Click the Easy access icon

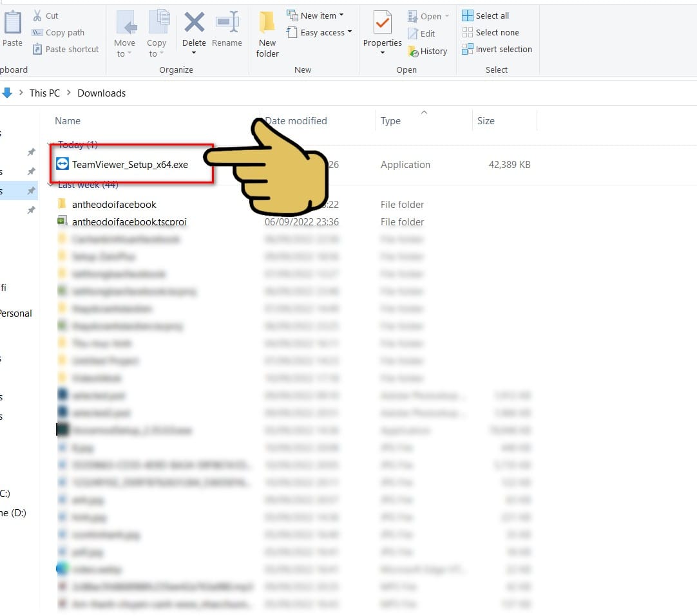[x=292, y=32]
